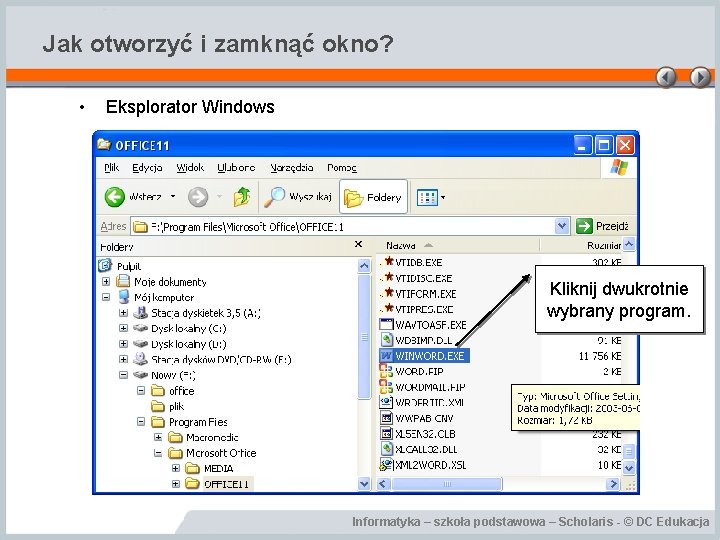
Task: Select the WORDMAIL.PIP file icon
Action: pyautogui.click(x=386, y=386)
